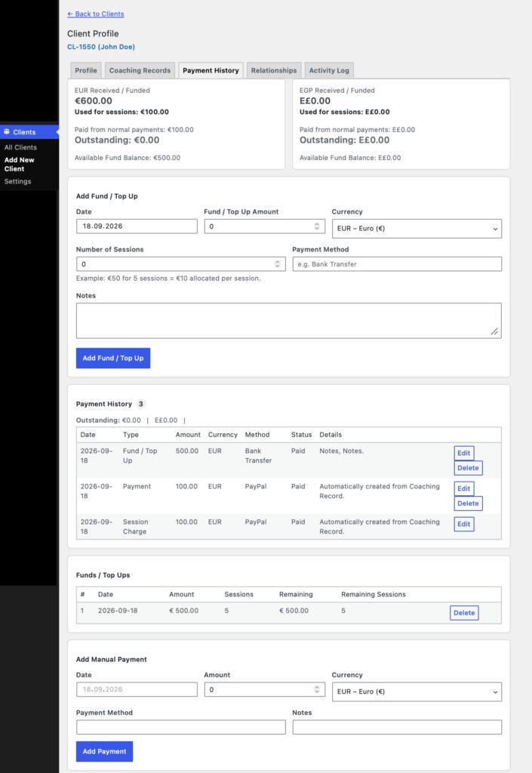Delete fund number 1 in Funds / Top Ups
This screenshot has height=773, width=532.
tap(464, 613)
